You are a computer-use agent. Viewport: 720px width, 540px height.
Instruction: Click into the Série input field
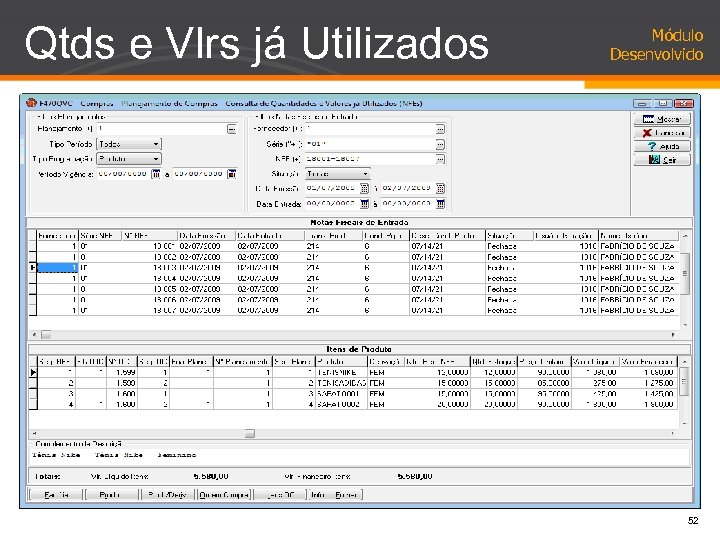pyautogui.click(x=370, y=144)
